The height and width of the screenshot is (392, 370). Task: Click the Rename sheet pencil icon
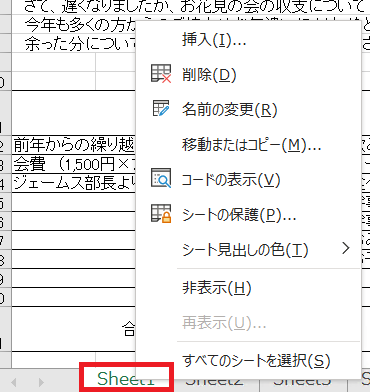click(161, 109)
